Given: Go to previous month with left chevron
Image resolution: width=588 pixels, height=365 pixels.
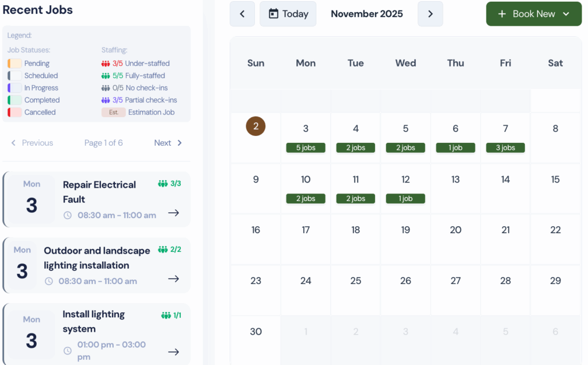Looking at the screenshot, I should click(x=242, y=14).
